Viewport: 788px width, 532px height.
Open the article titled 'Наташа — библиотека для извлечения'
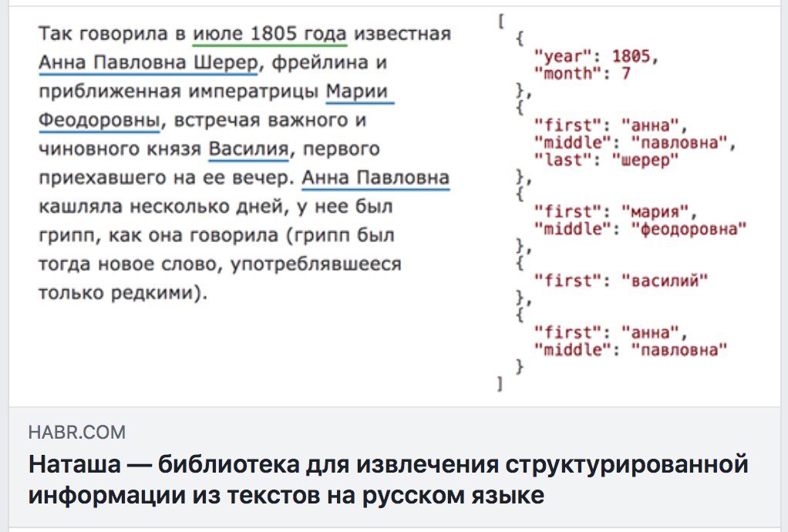pos(388,480)
